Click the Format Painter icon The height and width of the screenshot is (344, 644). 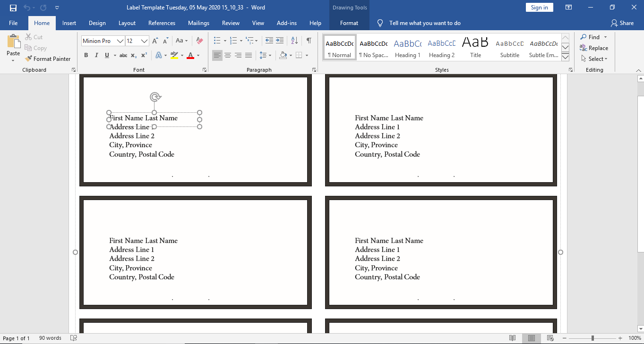[x=29, y=59]
